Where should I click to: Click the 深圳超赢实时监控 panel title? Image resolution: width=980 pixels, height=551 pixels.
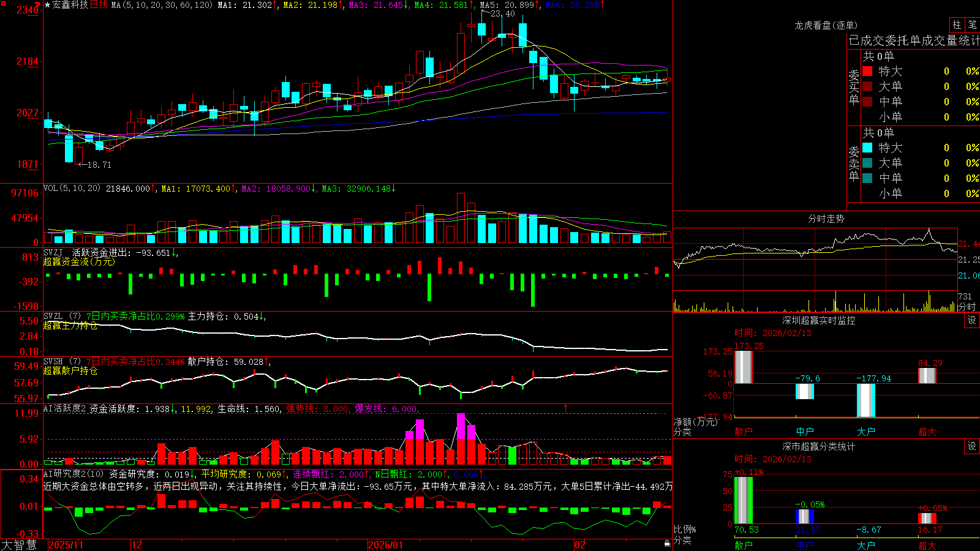(x=819, y=320)
